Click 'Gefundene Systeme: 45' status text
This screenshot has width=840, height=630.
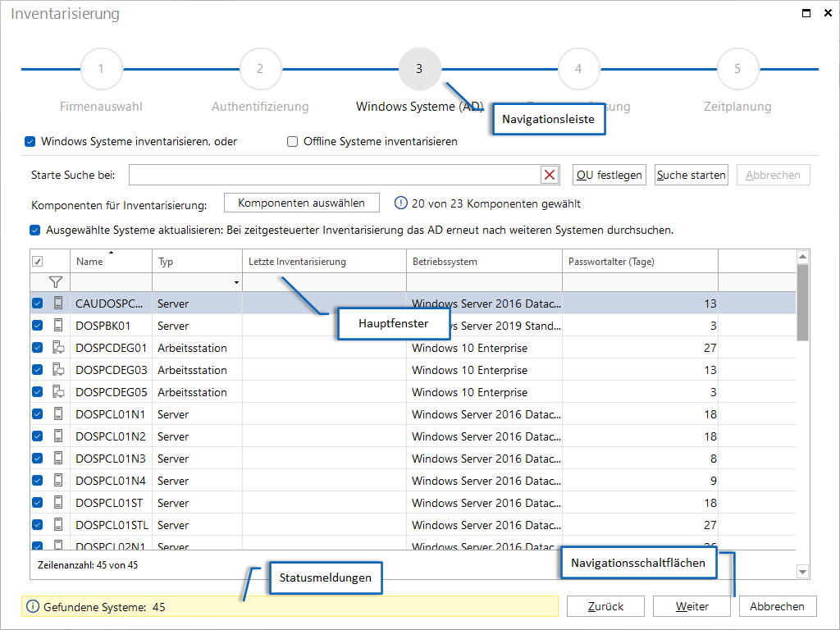[104, 607]
